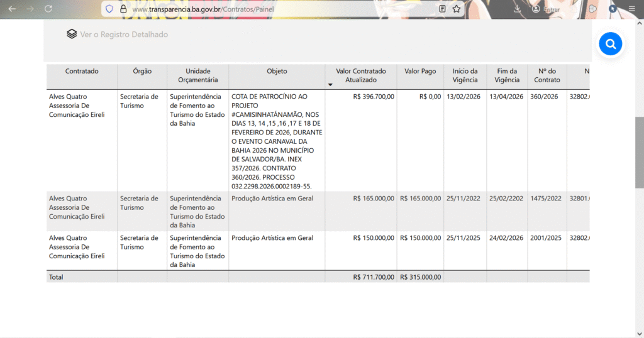Open the downloads arrow icon
Viewport: 644px width, 338px height.
point(517,9)
